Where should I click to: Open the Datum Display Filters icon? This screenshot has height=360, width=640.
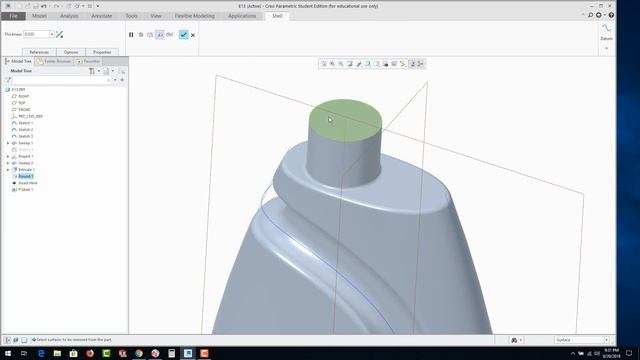[403, 64]
